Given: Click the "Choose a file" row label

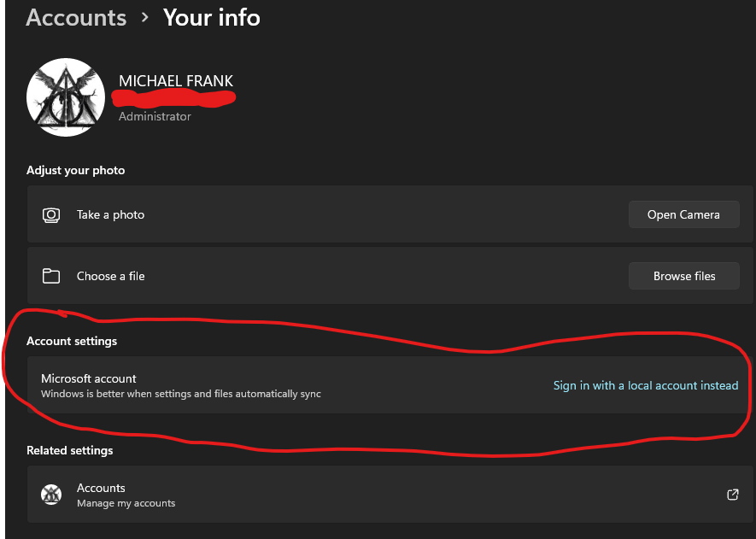Looking at the screenshot, I should (x=111, y=276).
